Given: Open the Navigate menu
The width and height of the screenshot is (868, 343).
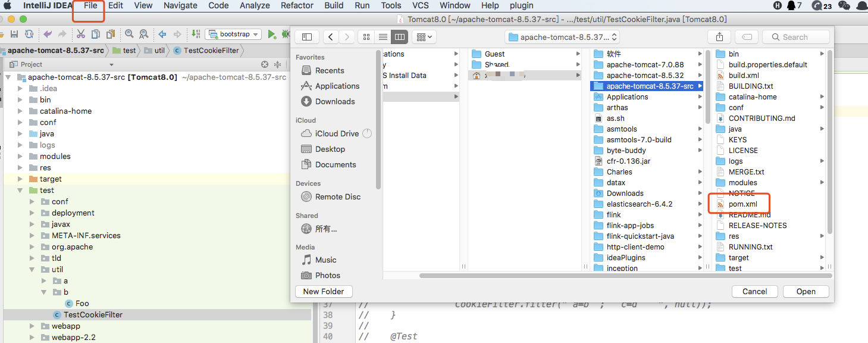Looking at the screenshot, I should [x=180, y=5].
